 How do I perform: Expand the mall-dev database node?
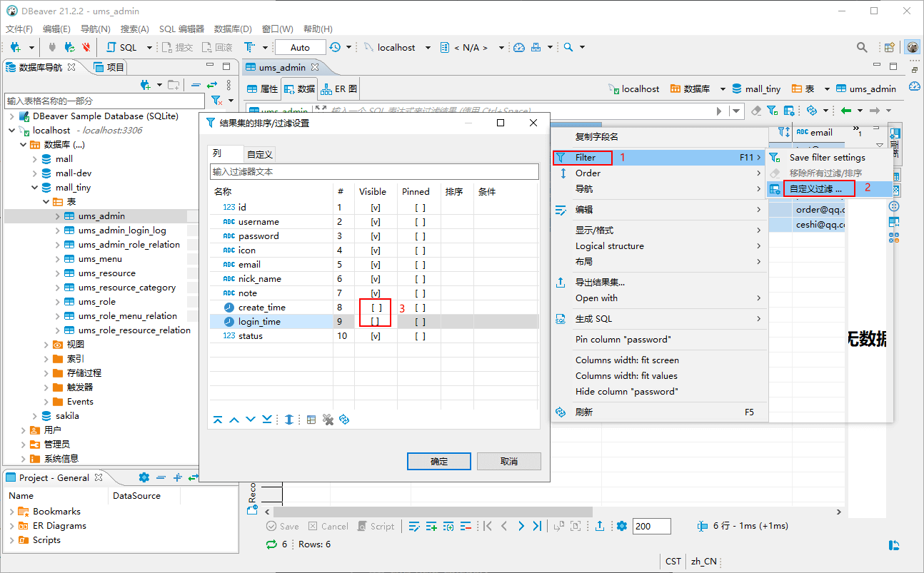click(x=34, y=173)
